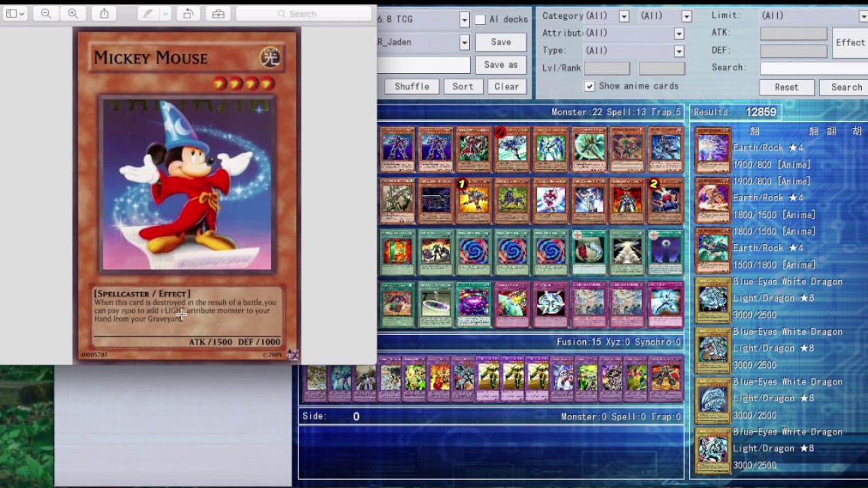The image size is (868, 488).
Task: Click the result thumbnail beside 1500/1800 [Anime]
Action: [713, 251]
